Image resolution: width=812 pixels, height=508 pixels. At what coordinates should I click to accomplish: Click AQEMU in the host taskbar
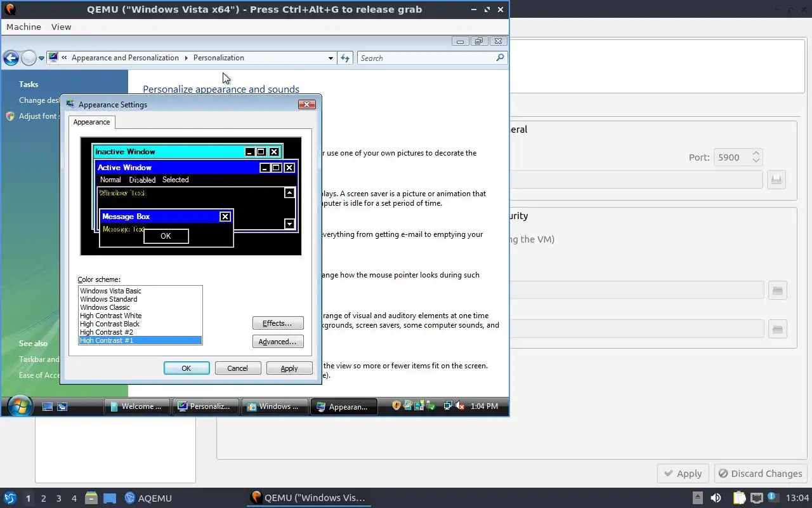click(148, 498)
